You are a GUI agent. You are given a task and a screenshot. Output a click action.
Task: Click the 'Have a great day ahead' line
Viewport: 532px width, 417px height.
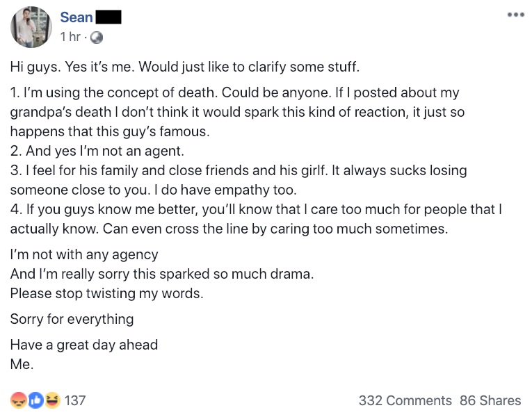pyautogui.click(x=84, y=345)
